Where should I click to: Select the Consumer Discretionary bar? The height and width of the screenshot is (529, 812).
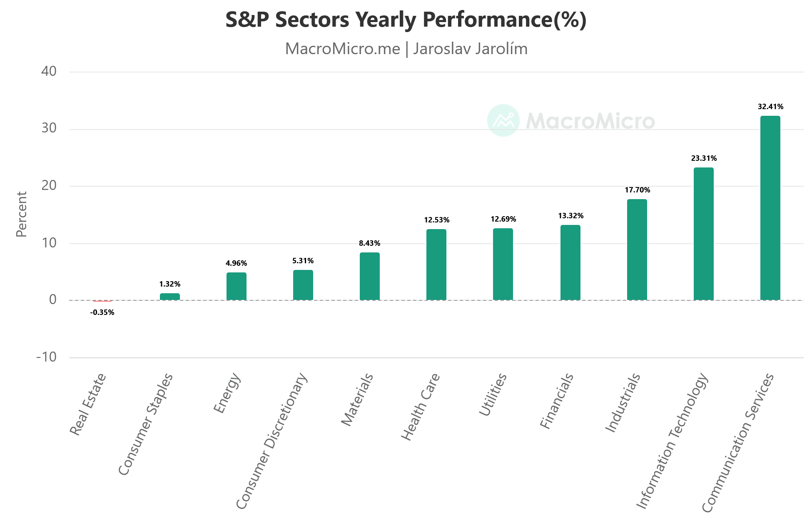tap(303, 285)
